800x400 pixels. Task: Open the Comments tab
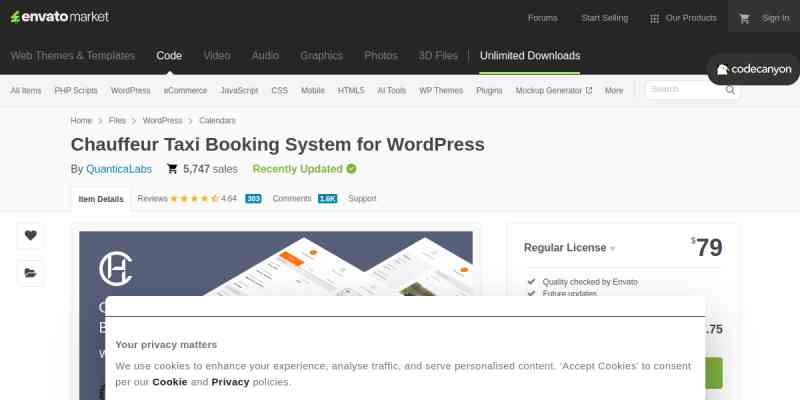[305, 198]
